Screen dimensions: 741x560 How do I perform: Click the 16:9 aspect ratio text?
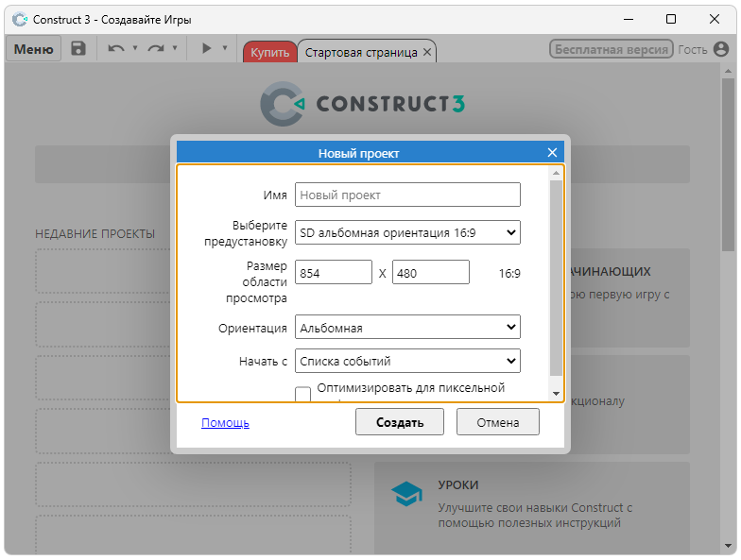click(508, 273)
